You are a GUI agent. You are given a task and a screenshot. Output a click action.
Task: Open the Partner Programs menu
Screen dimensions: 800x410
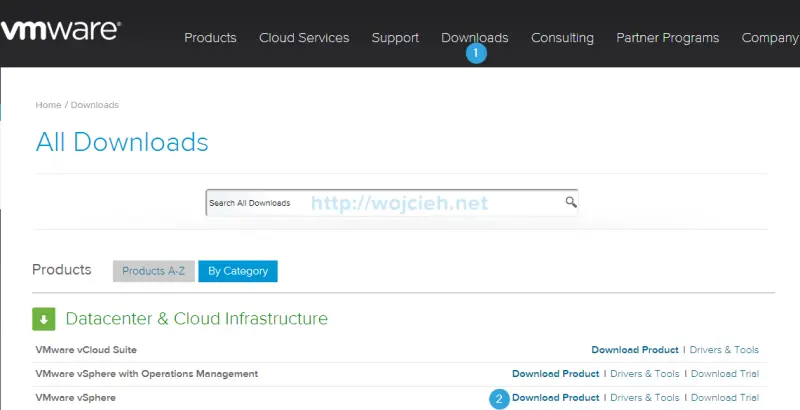click(x=667, y=38)
